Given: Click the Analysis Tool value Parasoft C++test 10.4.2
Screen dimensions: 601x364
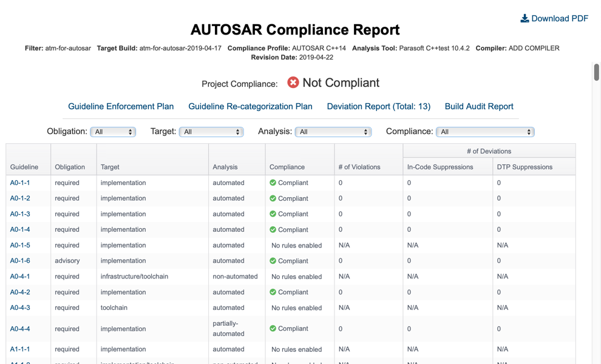Looking at the screenshot, I should click(x=434, y=49).
